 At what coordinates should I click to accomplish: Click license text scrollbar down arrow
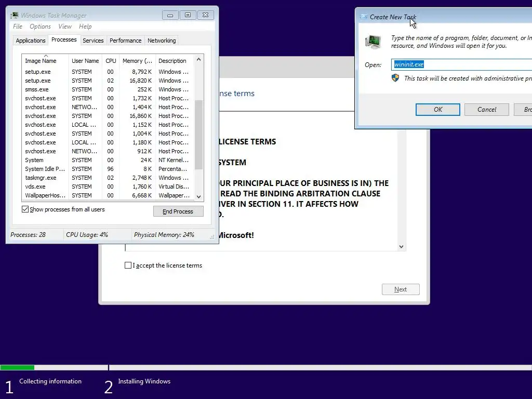coord(402,247)
